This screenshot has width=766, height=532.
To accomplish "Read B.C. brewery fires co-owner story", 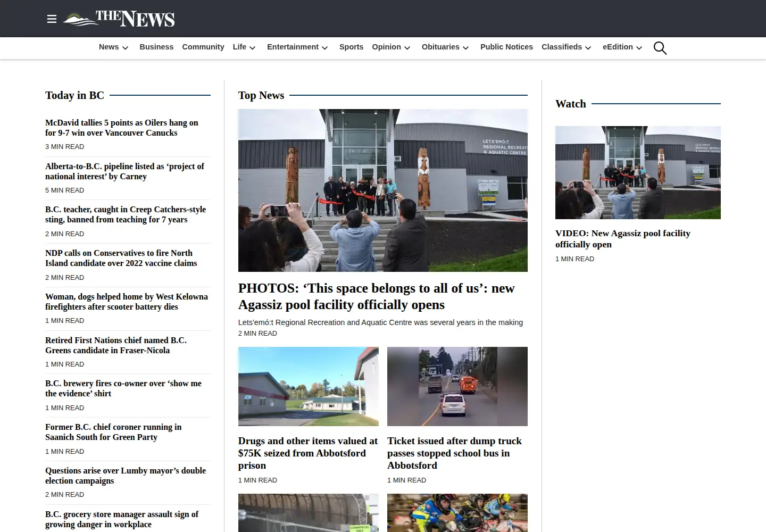I will [x=123, y=388].
